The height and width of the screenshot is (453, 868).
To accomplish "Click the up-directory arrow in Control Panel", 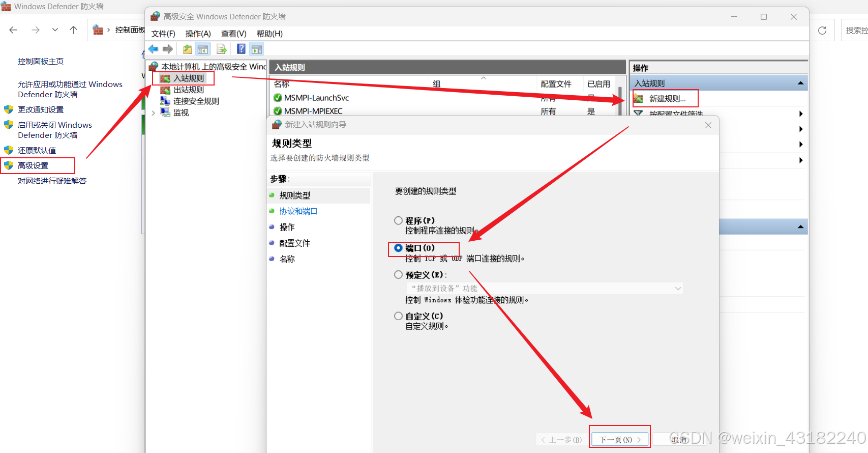I will (x=73, y=30).
